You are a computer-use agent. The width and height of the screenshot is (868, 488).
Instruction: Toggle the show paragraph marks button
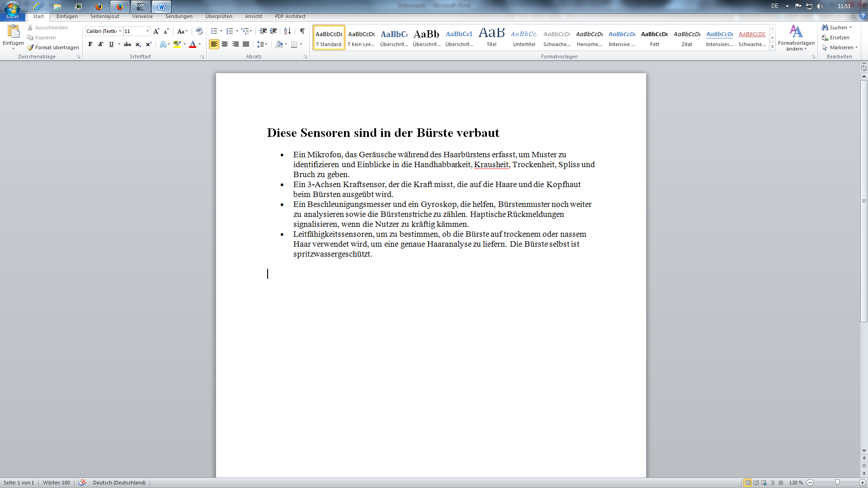click(302, 31)
